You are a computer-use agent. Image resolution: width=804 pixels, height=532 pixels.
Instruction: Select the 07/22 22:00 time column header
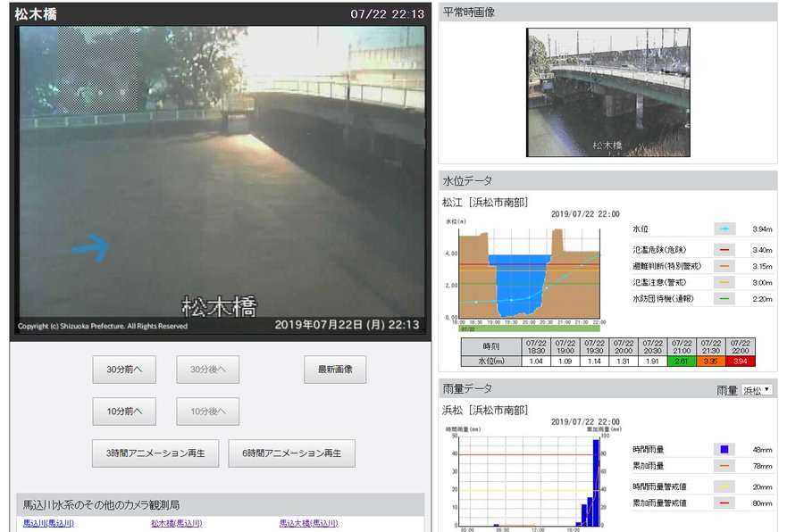(x=741, y=347)
